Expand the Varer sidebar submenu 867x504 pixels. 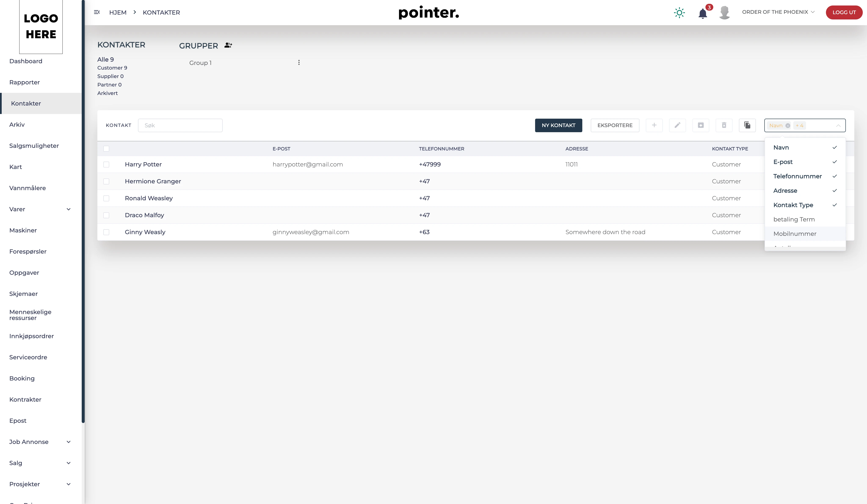click(x=68, y=209)
